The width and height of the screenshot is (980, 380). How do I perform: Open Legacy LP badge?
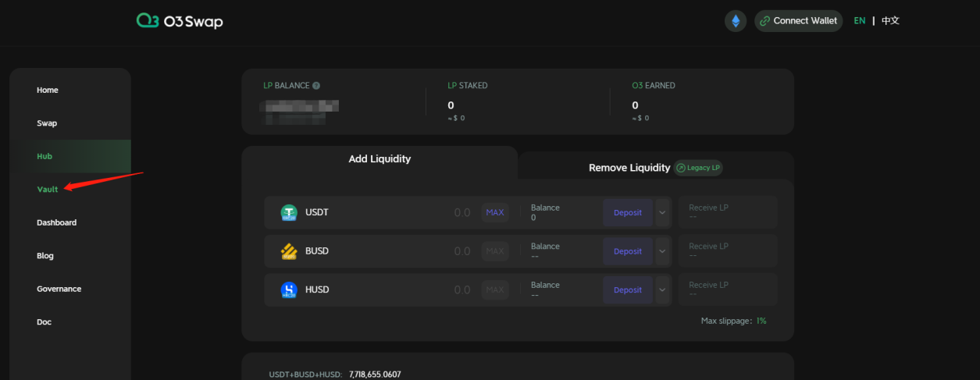698,168
